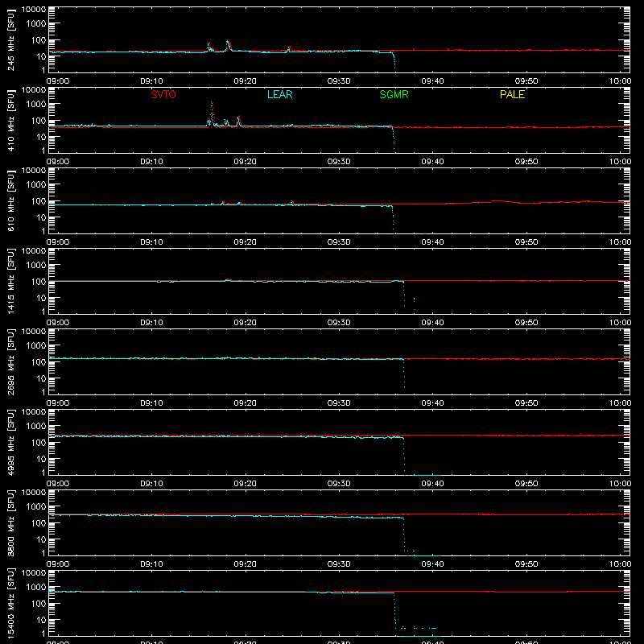
Task: Click the yellow PALE legend label
Action: (x=512, y=94)
